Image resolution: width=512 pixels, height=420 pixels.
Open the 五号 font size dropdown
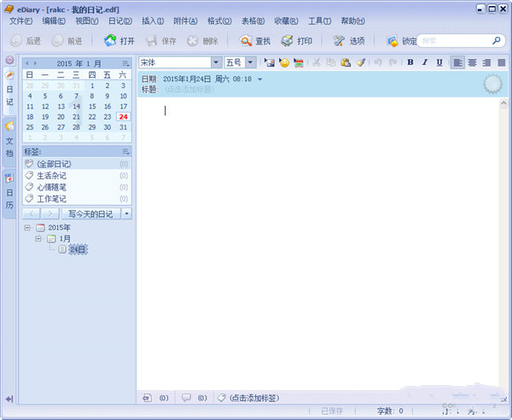pyautogui.click(x=250, y=62)
